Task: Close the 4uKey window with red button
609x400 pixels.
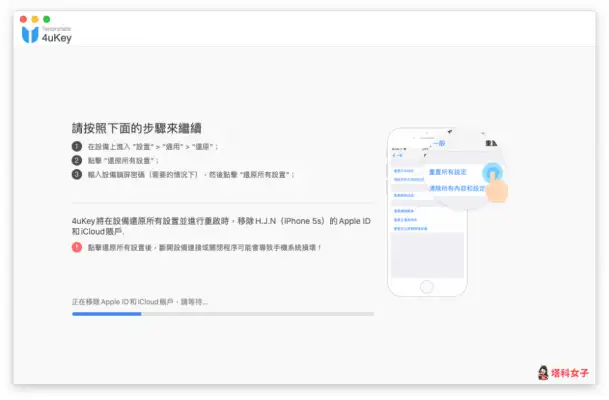Action: coord(23,19)
